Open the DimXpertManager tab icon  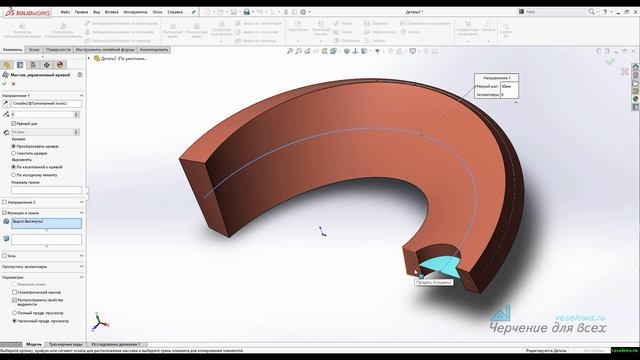pyautogui.click(x=47, y=65)
